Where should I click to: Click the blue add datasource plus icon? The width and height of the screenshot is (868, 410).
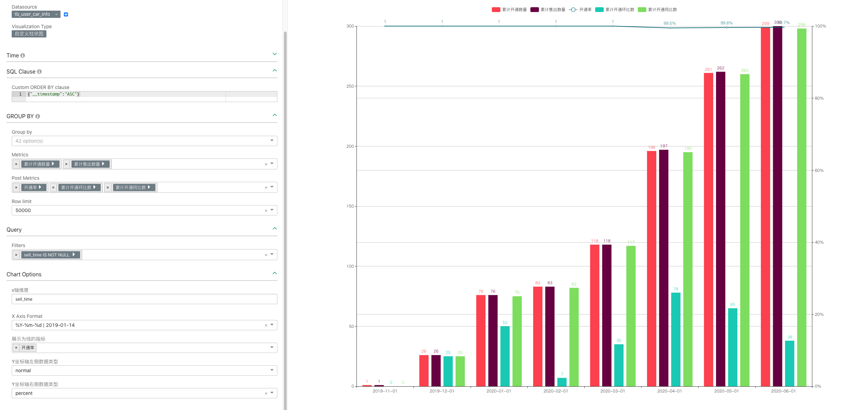click(x=66, y=14)
